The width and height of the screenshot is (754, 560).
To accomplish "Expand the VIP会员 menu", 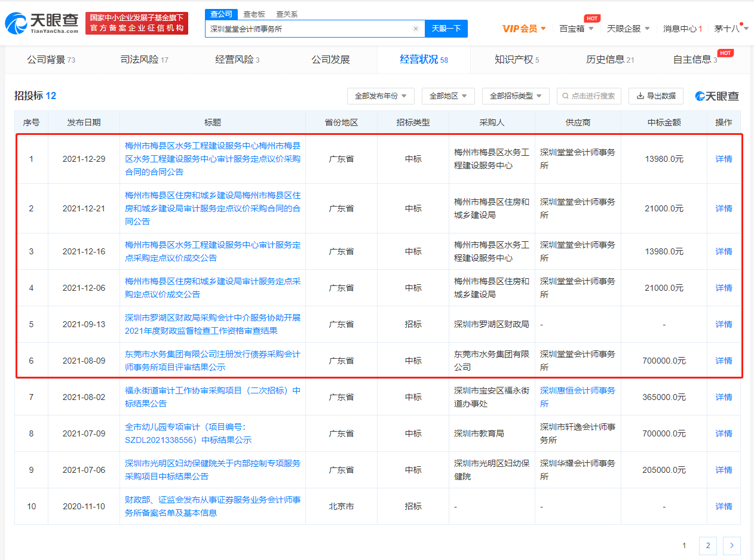I will click(x=524, y=29).
